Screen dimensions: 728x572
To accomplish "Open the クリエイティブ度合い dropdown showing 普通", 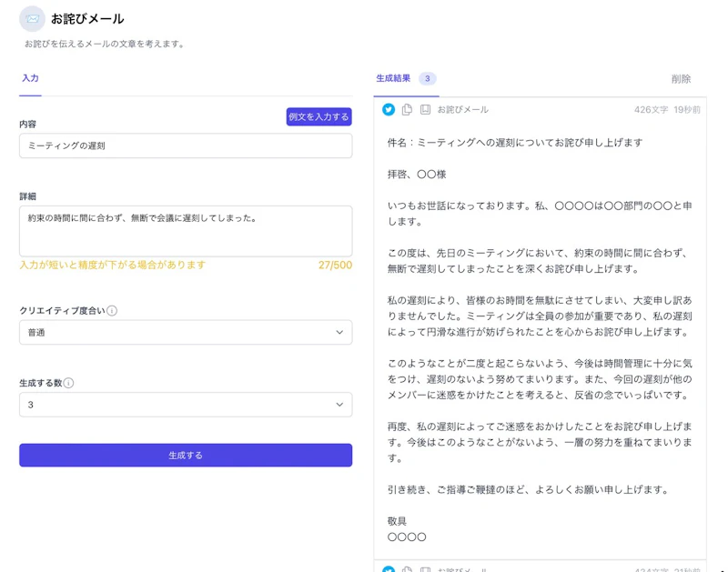I will (x=186, y=333).
